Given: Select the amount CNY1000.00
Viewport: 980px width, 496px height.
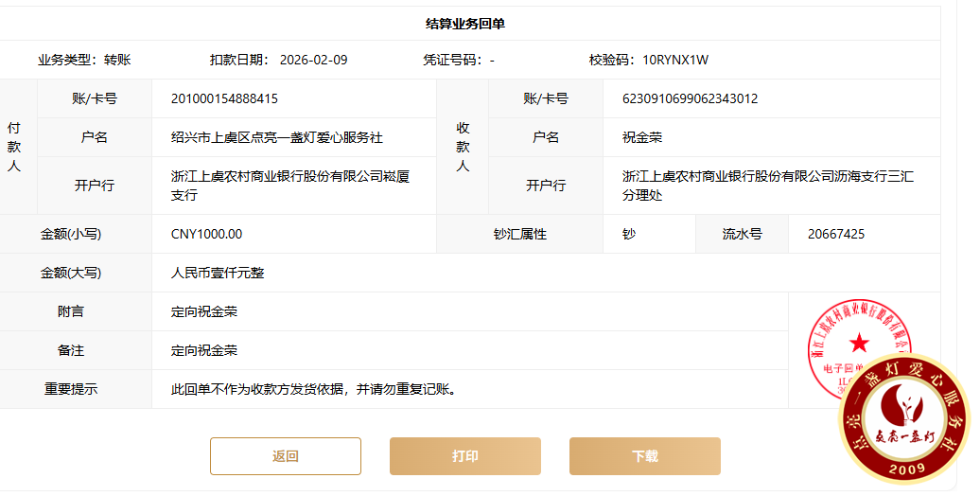Looking at the screenshot, I should pyautogui.click(x=206, y=234).
